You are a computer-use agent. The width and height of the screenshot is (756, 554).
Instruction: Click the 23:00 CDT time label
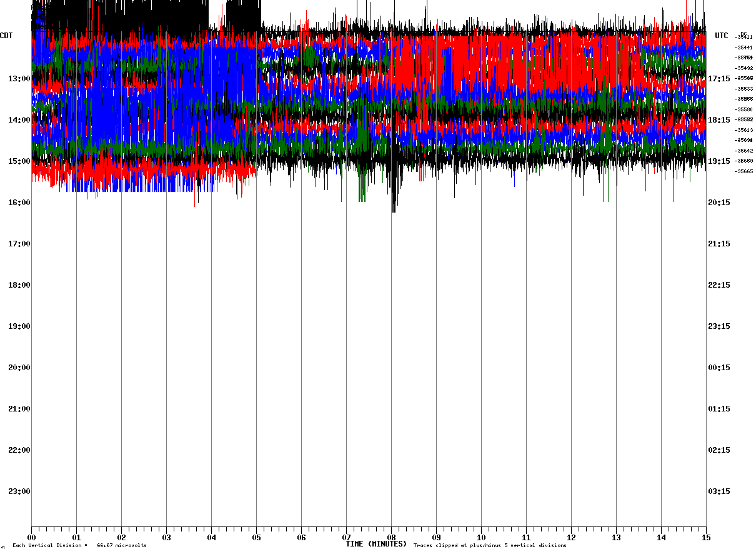click(19, 491)
